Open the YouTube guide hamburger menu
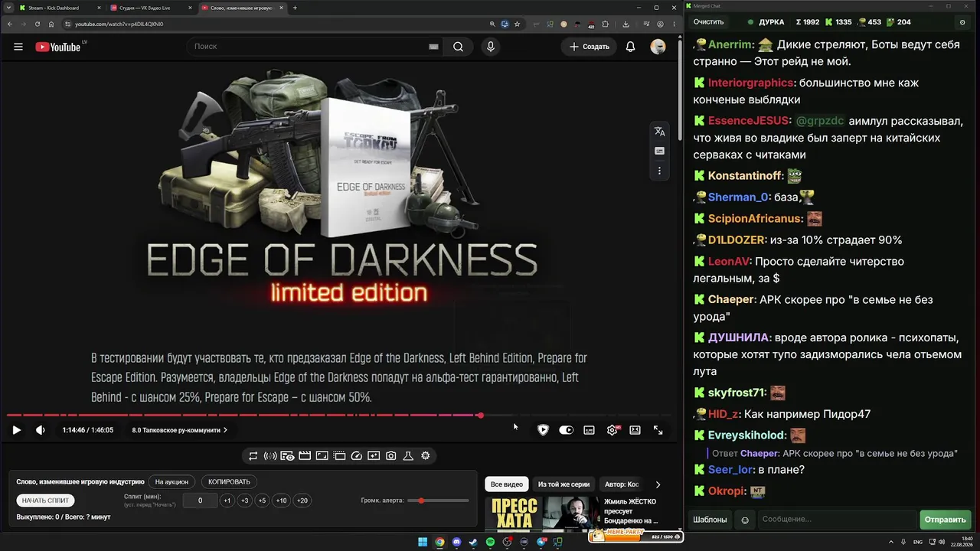Image resolution: width=980 pixels, height=551 pixels. click(x=18, y=47)
